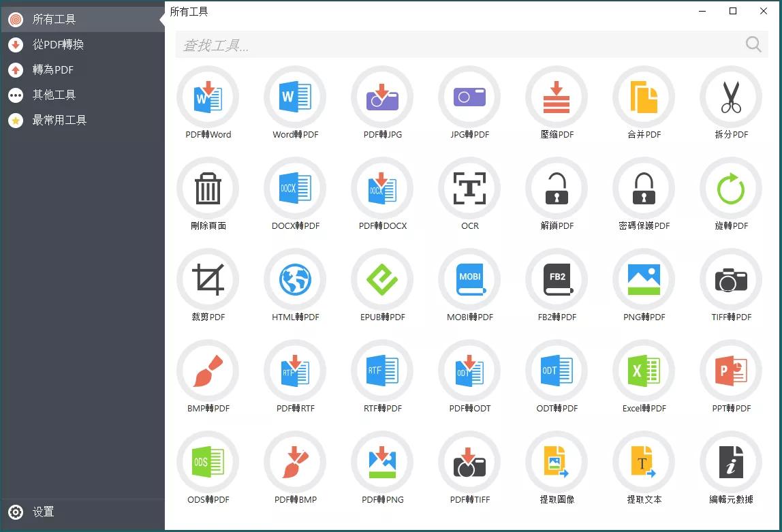The width and height of the screenshot is (782, 532).
Task: Open the 轉為PDF sidebar category
Action: coord(82,69)
